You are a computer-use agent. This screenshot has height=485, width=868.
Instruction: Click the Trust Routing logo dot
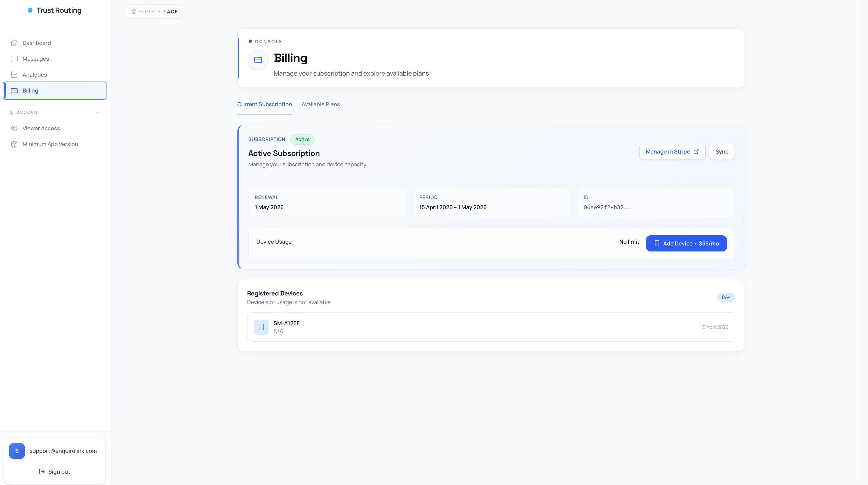pos(30,10)
